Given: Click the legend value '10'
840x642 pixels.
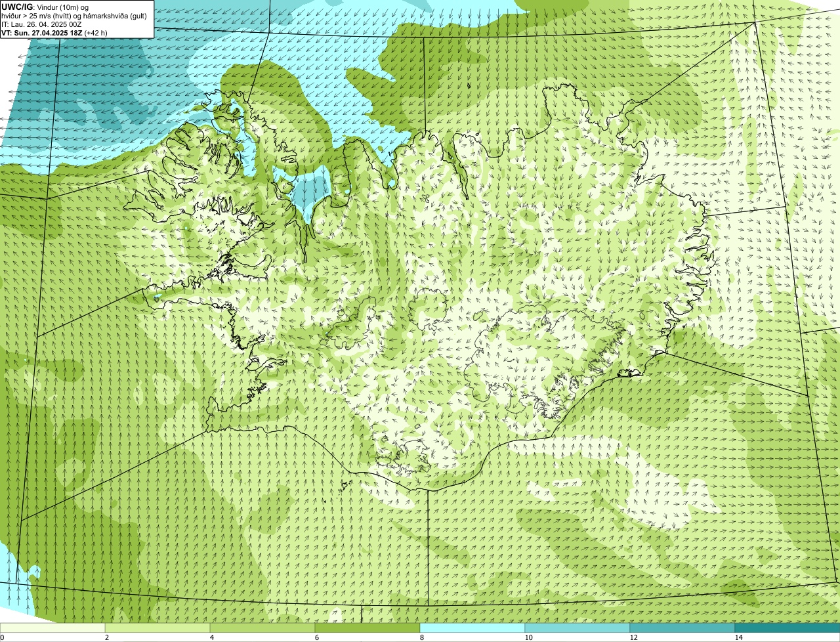Looking at the screenshot, I should coord(528,637).
